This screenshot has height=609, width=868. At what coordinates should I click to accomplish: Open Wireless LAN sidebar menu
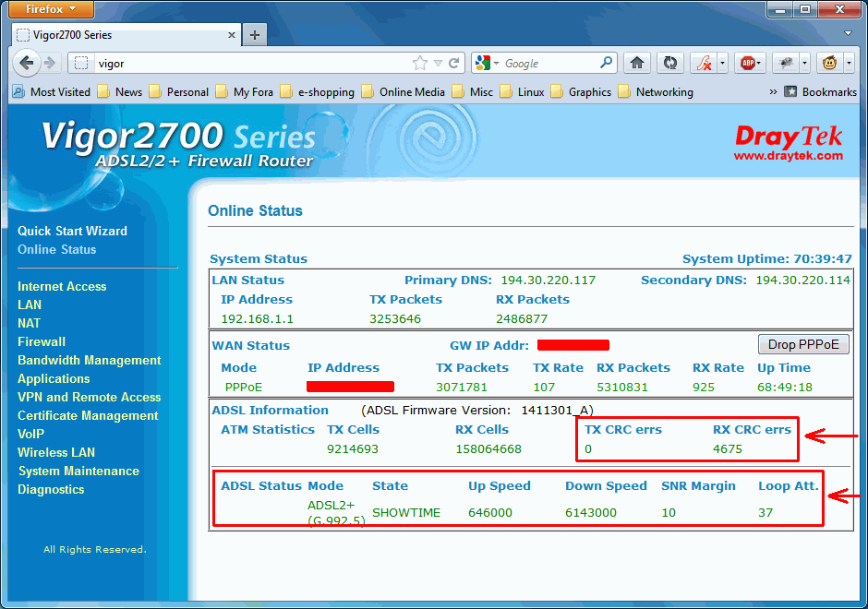pos(56,452)
